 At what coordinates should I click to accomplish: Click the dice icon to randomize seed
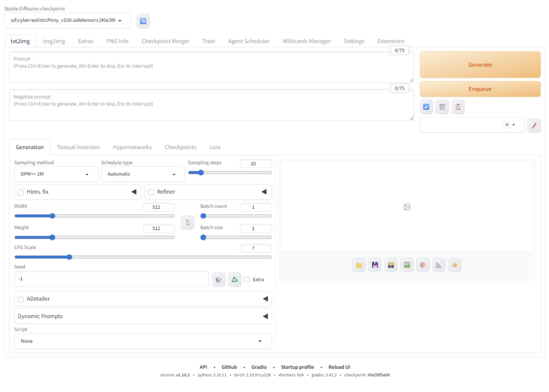pyautogui.click(x=218, y=279)
